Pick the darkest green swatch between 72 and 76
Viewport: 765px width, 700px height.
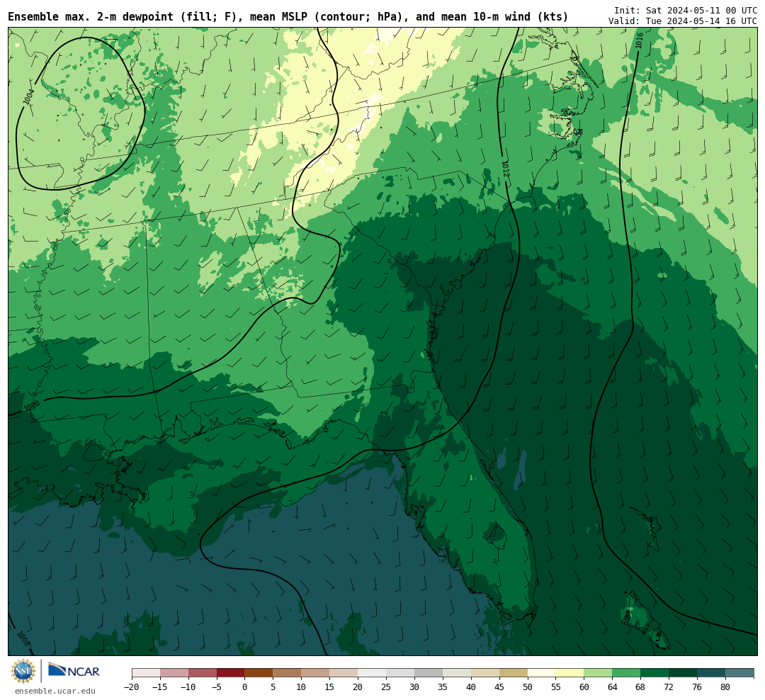click(684, 673)
